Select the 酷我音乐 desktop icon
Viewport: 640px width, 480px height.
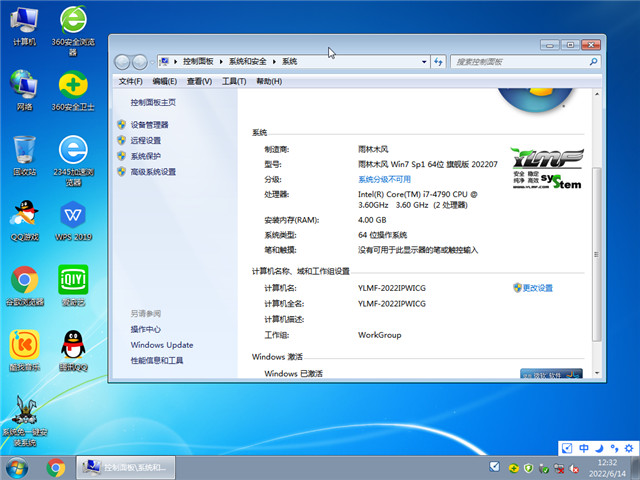[x=24, y=351]
